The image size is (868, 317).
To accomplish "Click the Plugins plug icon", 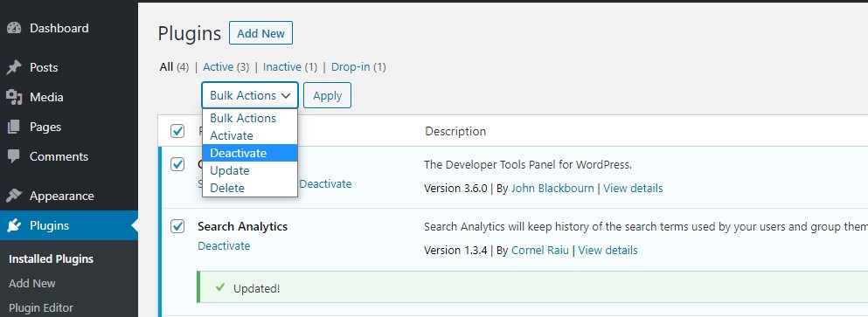I will (x=14, y=225).
